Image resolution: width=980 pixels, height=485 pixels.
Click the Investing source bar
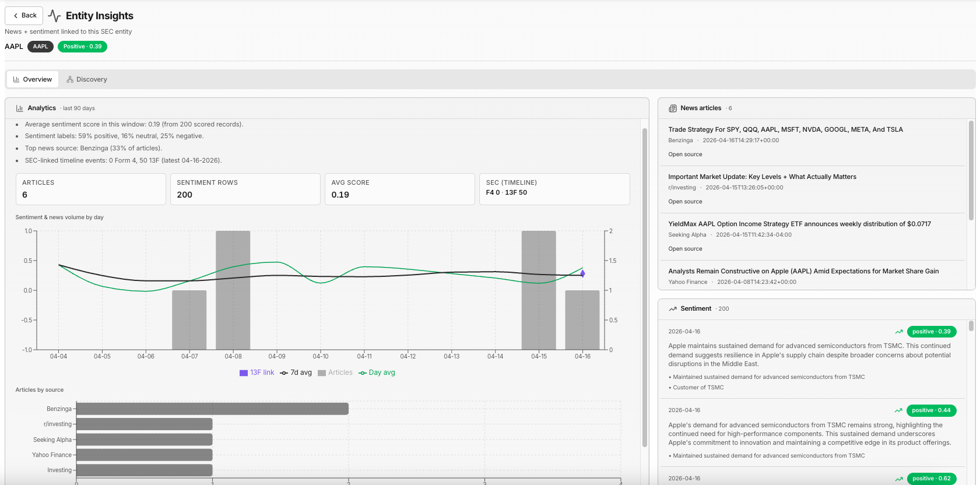point(145,470)
